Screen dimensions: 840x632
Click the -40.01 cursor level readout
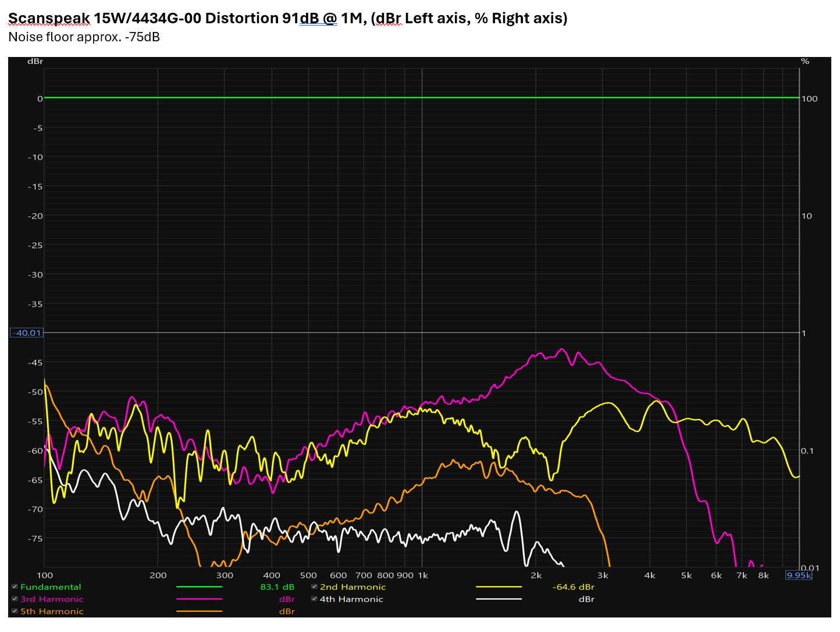[27, 333]
